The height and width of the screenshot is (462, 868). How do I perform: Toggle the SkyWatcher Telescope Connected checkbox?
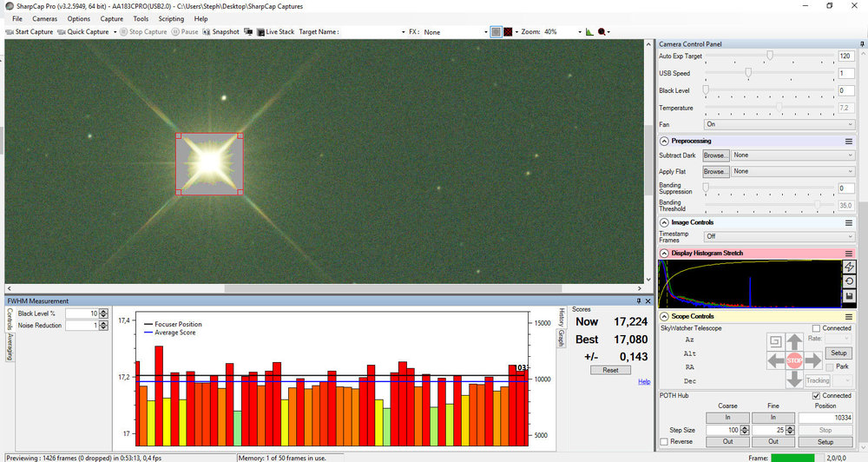point(817,328)
